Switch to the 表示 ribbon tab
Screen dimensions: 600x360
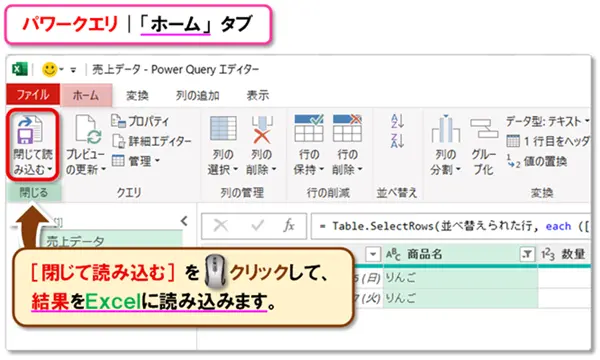click(258, 95)
